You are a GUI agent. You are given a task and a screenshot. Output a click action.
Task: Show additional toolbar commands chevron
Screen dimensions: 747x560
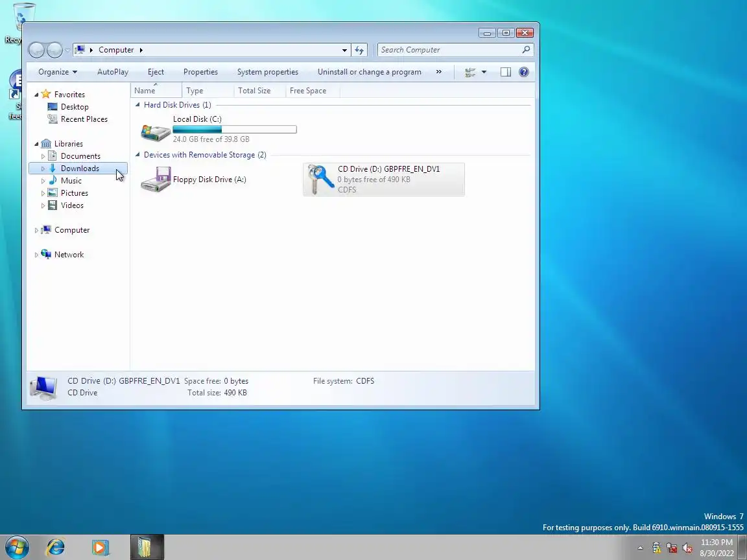coord(439,72)
